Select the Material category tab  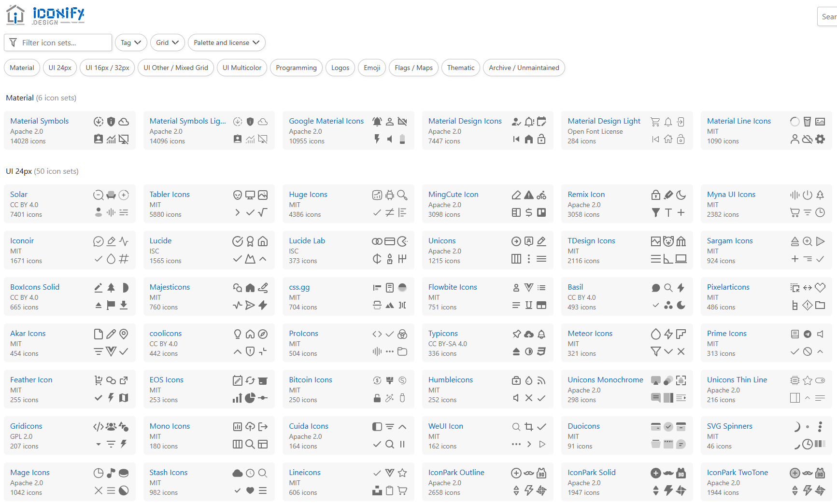click(x=22, y=68)
